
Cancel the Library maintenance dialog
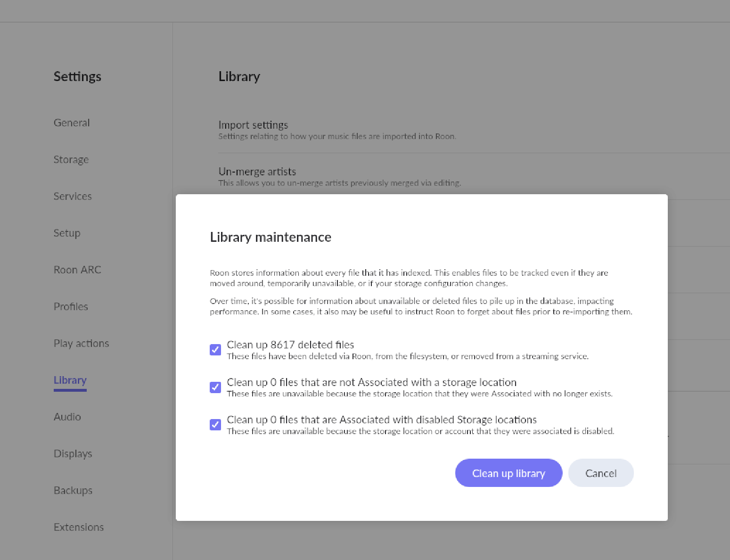tap(600, 473)
